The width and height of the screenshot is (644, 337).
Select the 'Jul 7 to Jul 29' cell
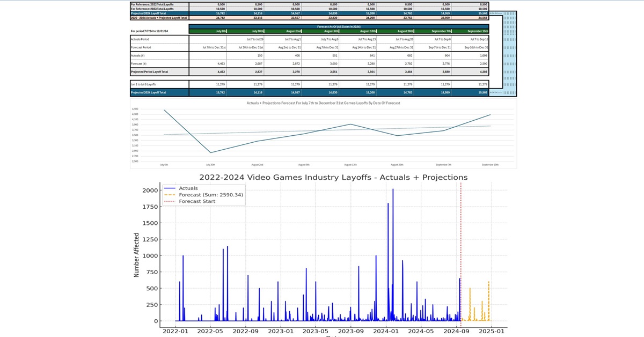click(x=255, y=39)
